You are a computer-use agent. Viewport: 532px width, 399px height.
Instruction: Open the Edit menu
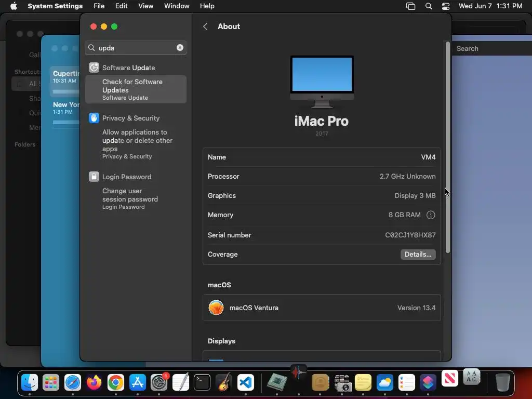coord(121,6)
